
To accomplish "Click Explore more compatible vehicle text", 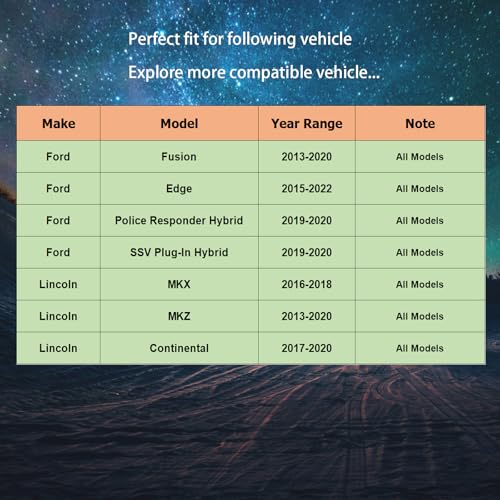I will 254,73.
